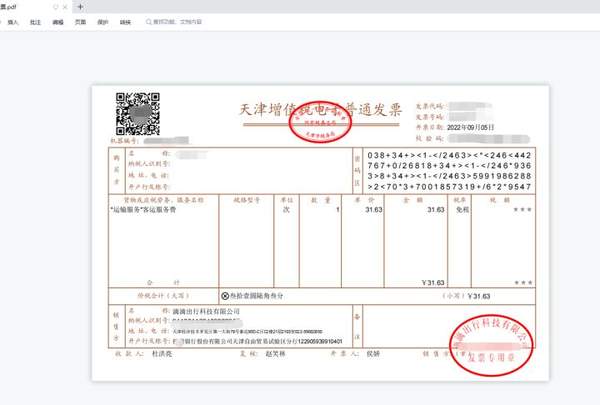This screenshot has height=405, width=600.
Task: Click the round 发票专用章 seal at the bottom right
Action: click(491, 345)
